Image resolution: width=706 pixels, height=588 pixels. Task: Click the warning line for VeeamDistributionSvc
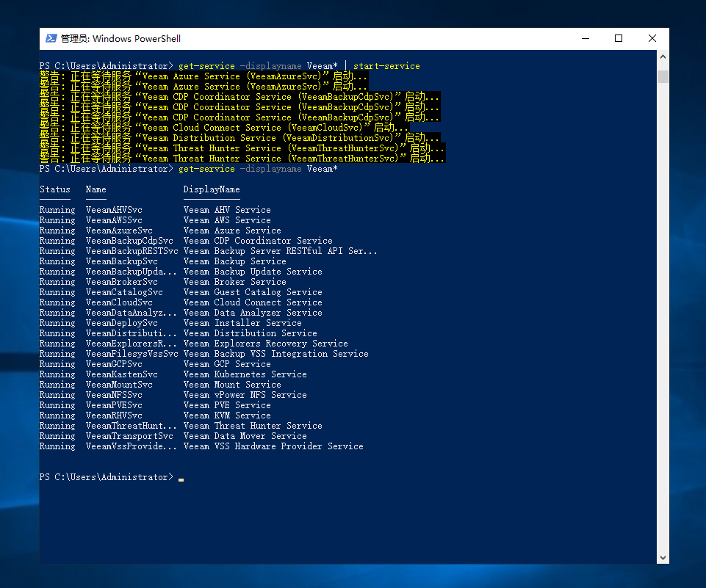click(240, 138)
